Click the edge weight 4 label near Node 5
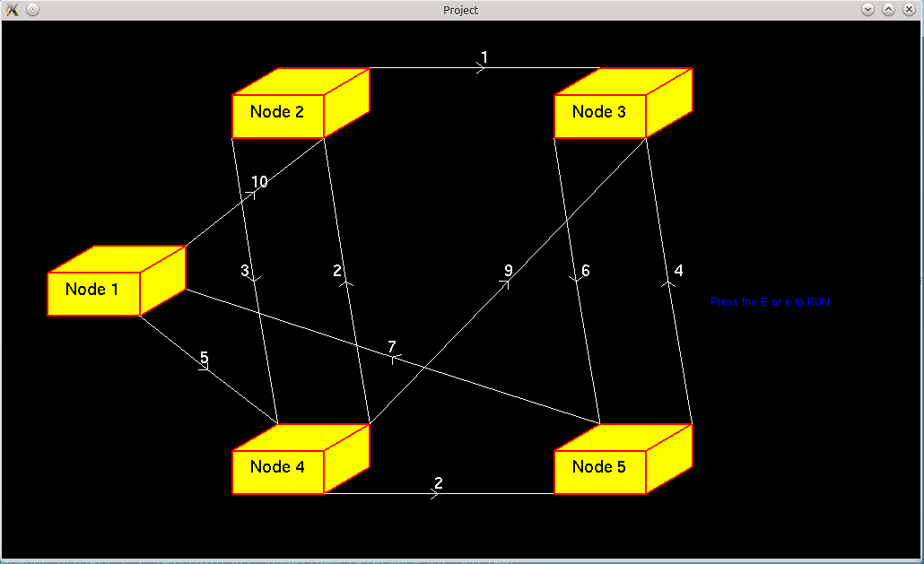 (679, 271)
